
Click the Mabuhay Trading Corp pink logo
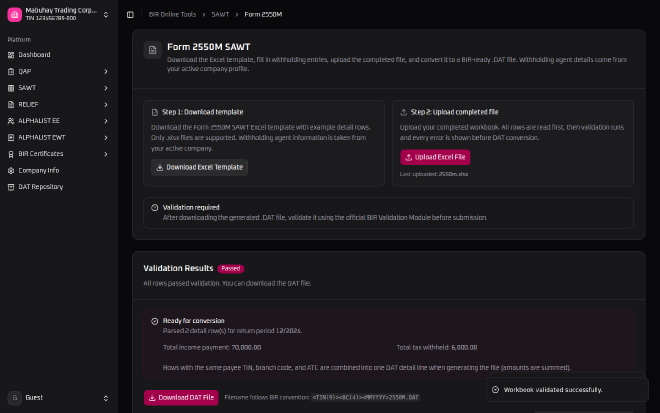pos(15,14)
